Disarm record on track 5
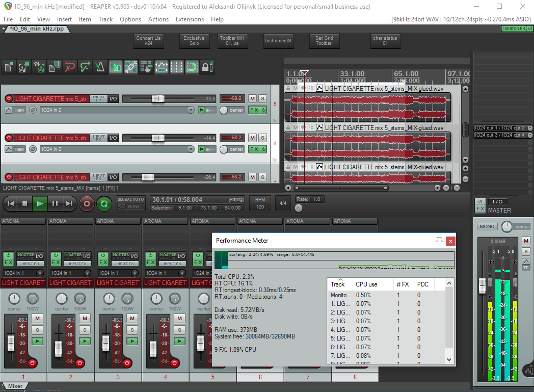The image size is (534, 392). coord(9,99)
